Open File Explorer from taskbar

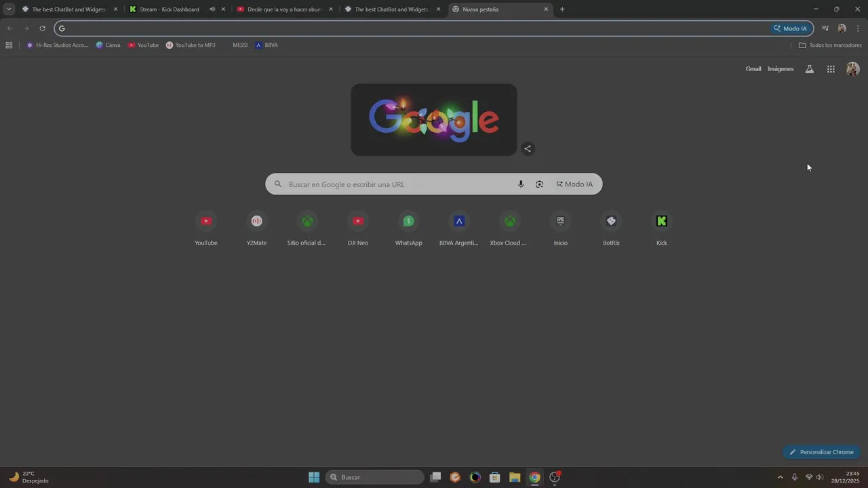(x=515, y=477)
